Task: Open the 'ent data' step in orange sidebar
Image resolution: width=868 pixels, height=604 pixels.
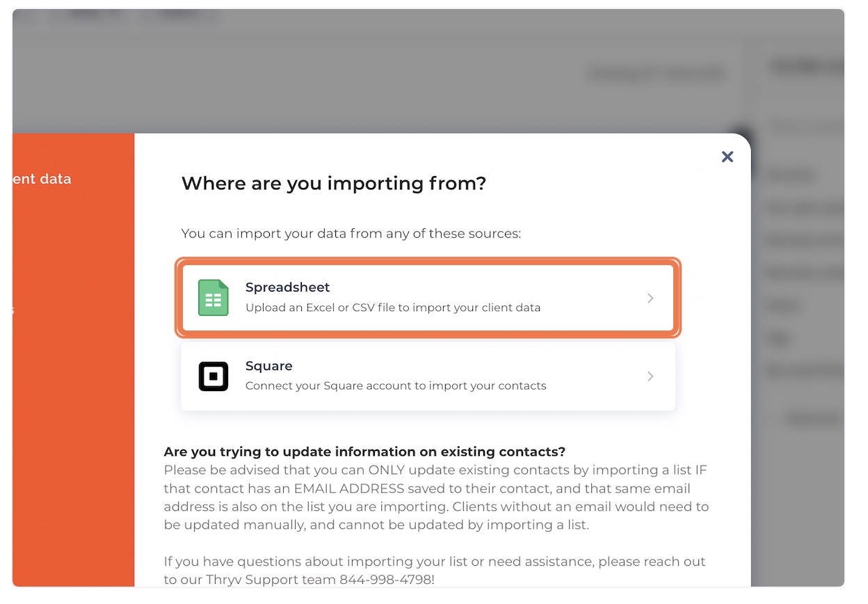Action: click(x=42, y=179)
